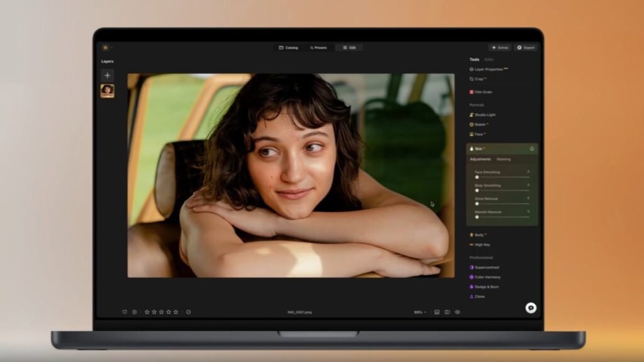Open the Dodge & Burn tool
The height and width of the screenshot is (362, 644).
[x=484, y=287]
